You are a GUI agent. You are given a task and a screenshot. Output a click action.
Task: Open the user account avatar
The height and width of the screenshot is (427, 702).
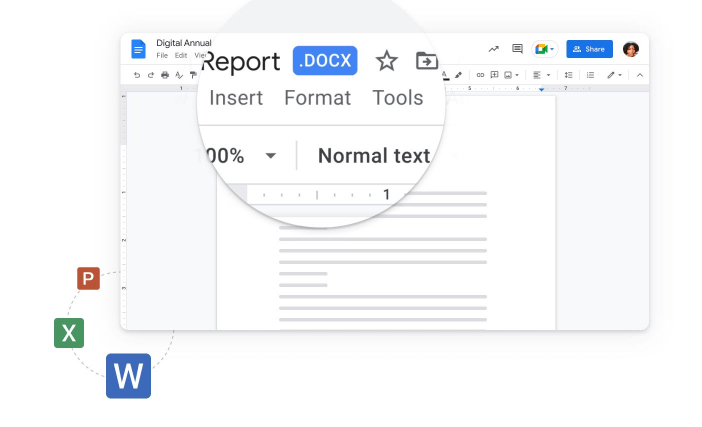631,49
